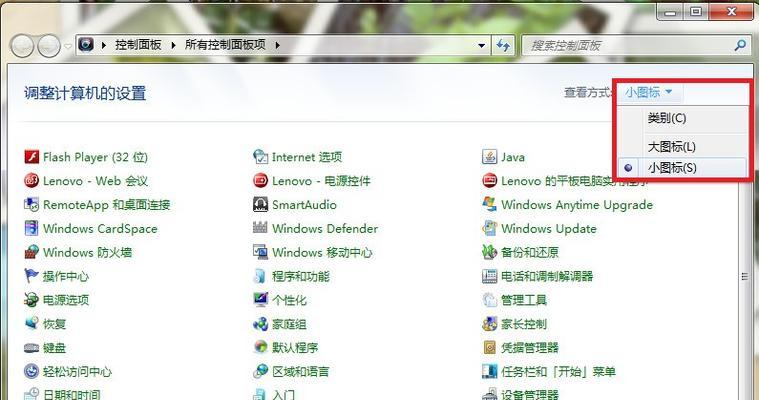
Task: Click the Control Panel icon in address bar
Action: point(86,45)
